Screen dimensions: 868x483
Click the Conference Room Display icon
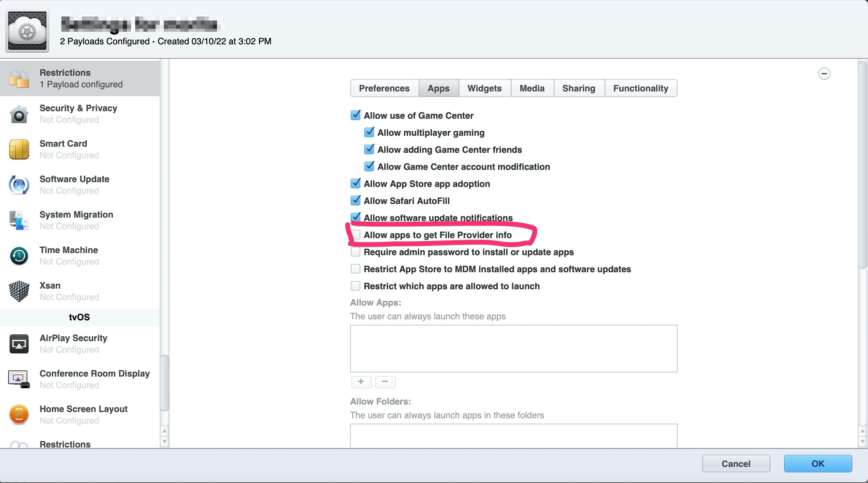[19, 380]
